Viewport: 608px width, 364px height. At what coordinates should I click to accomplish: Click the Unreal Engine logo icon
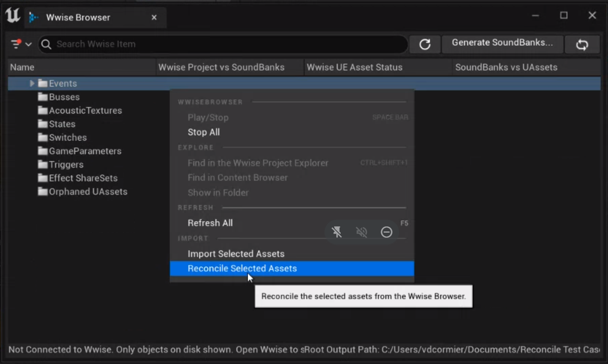click(12, 16)
